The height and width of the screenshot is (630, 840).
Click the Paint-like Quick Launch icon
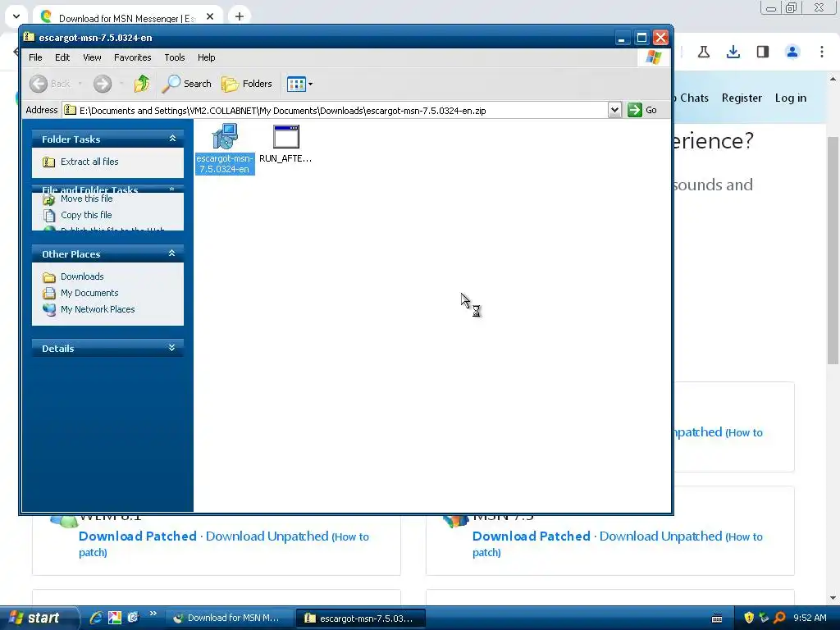[115, 618]
